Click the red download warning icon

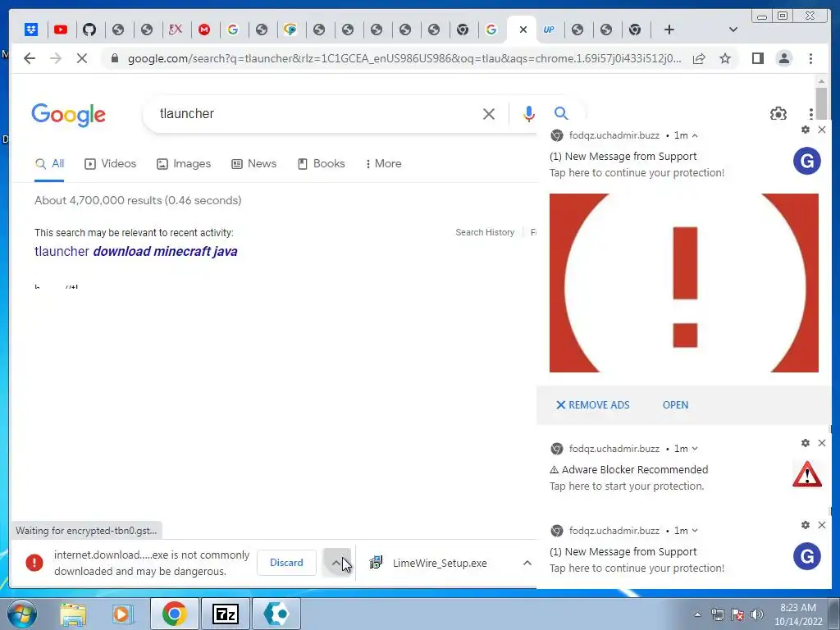(34, 563)
